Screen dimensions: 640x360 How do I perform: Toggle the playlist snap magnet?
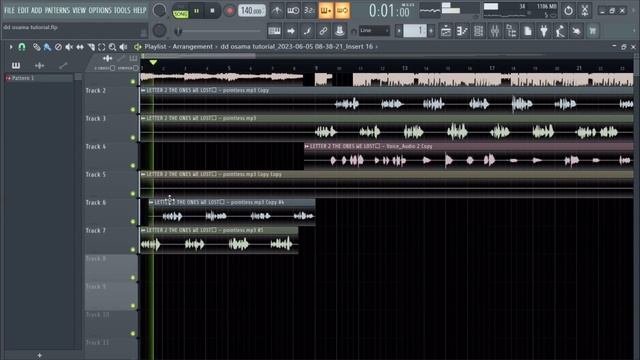pos(22,47)
